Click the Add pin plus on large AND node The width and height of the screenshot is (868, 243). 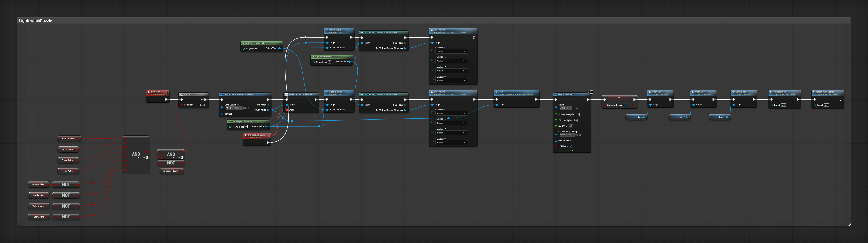[147, 158]
